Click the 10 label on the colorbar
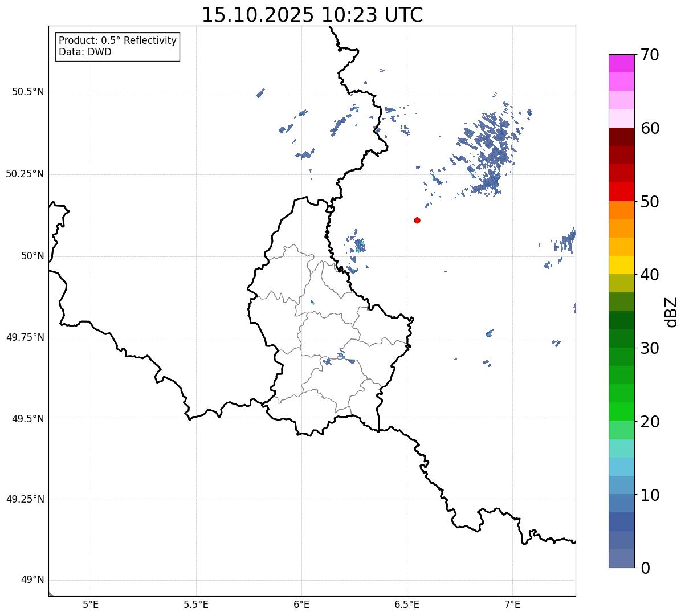This screenshot has height=616, width=685. coord(650,495)
